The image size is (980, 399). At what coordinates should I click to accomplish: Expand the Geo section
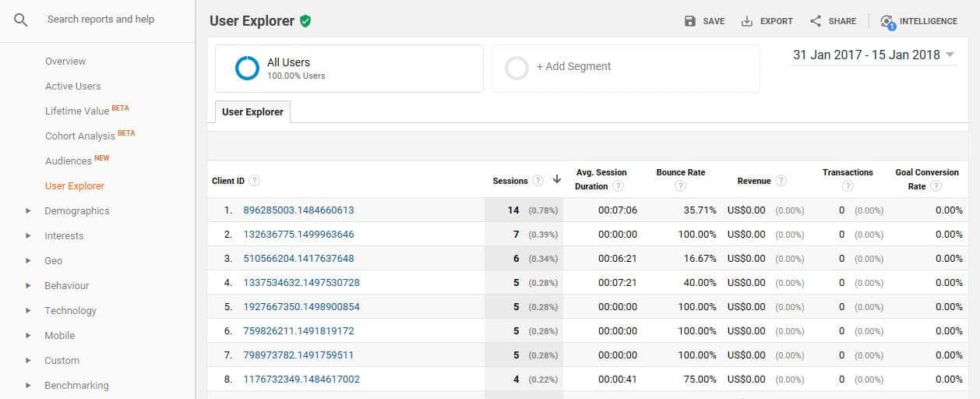click(x=28, y=260)
